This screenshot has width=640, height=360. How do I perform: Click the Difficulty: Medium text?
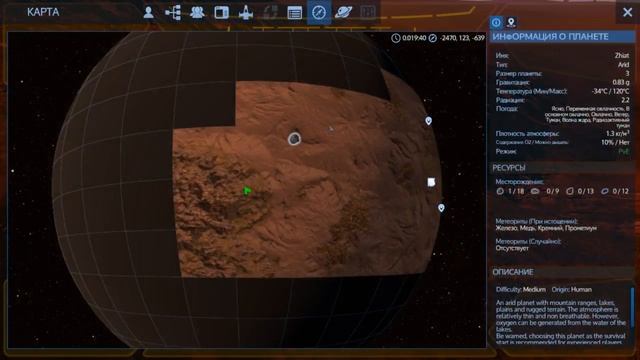pos(521,289)
